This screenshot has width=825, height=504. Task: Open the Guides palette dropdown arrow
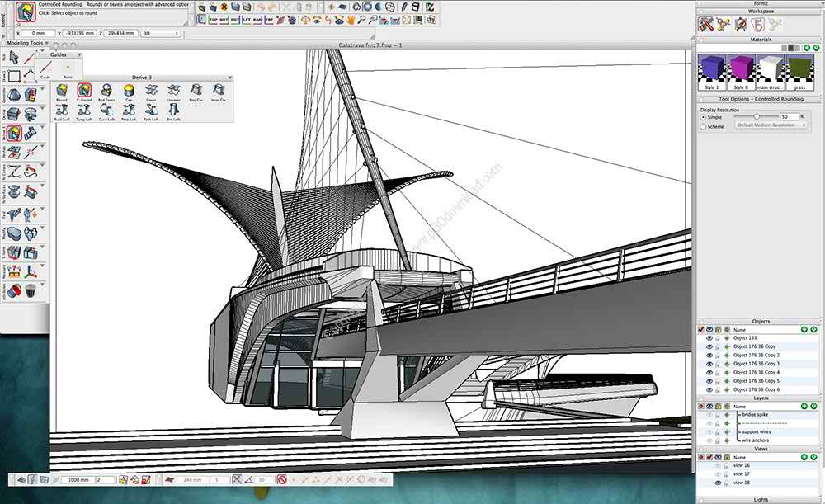[x=79, y=54]
